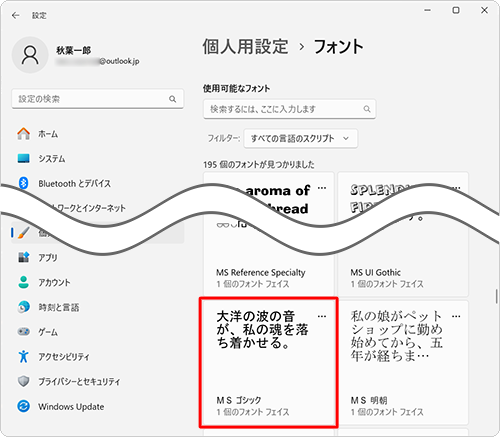Image resolution: width=500 pixels, height=437 pixels.
Task: Go to 個人用設定 via the breadcrumb
Action: tap(245, 46)
